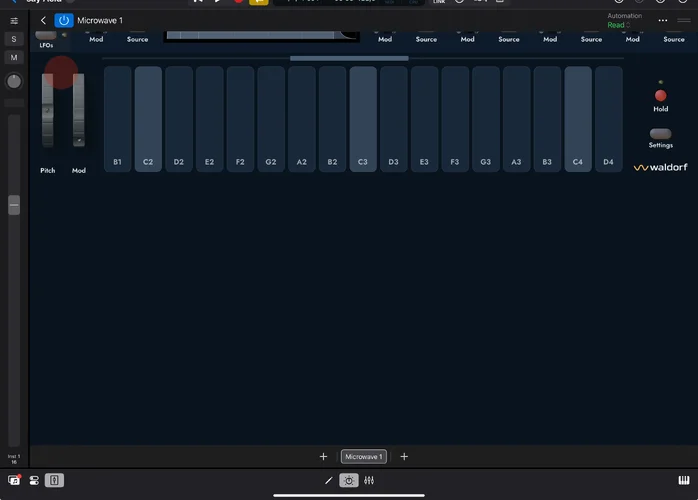Play the C3 key

tap(363, 119)
